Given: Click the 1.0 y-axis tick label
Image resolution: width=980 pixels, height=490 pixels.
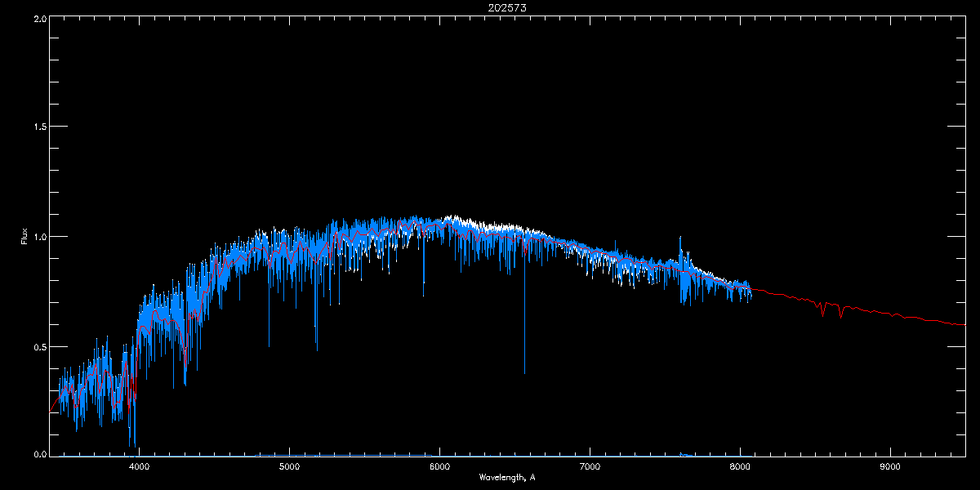Looking at the screenshot, I should (x=38, y=237).
